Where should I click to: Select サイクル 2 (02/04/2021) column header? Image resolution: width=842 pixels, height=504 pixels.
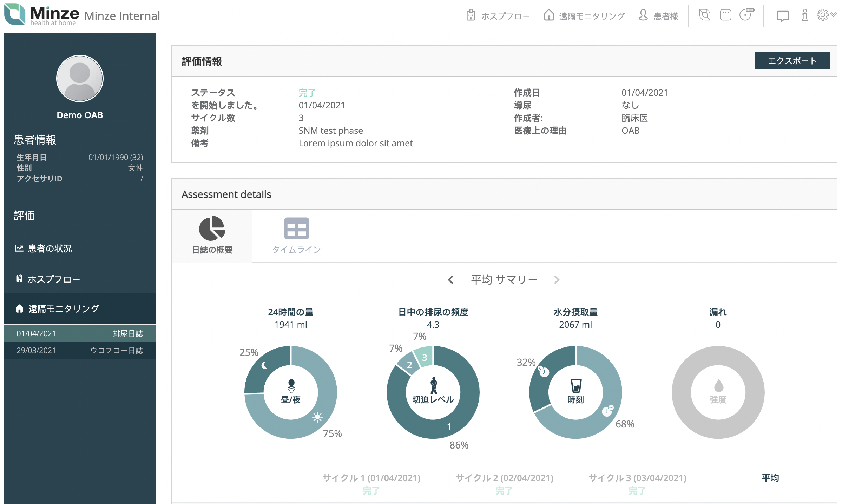[x=504, y=478]
